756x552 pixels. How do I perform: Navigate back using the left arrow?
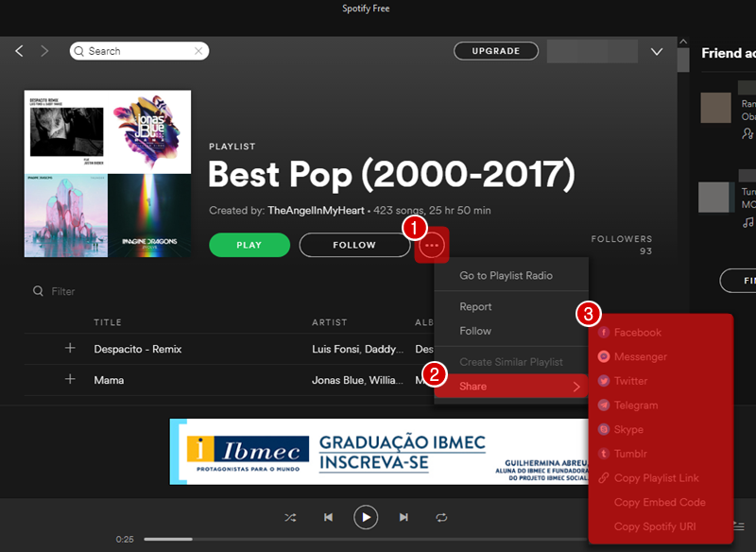click(19, 50)
